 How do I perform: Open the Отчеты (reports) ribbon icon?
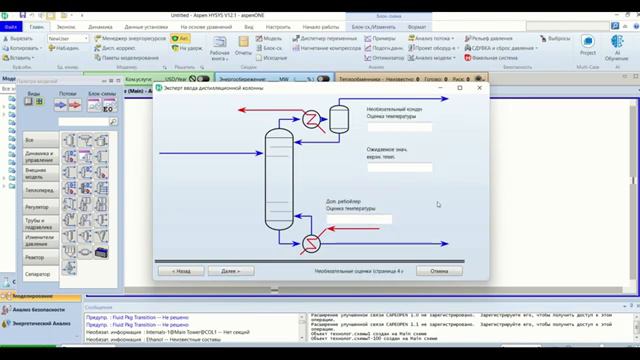coord(243,46)
